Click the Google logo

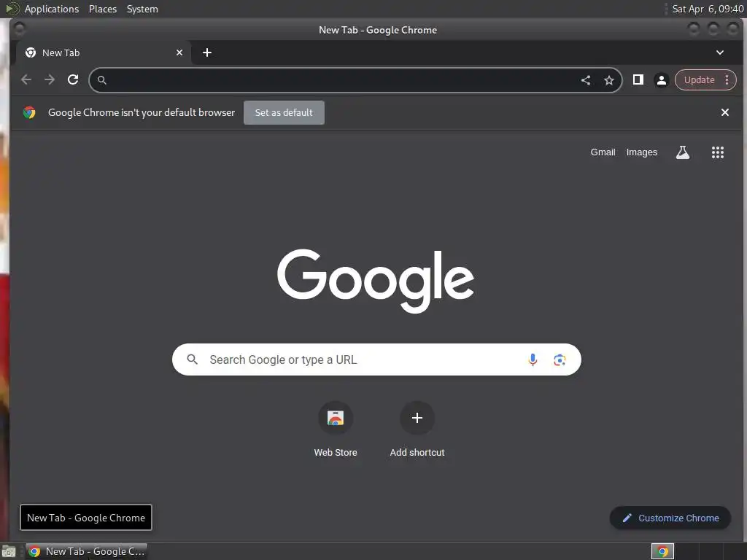[x=376, y=280]
